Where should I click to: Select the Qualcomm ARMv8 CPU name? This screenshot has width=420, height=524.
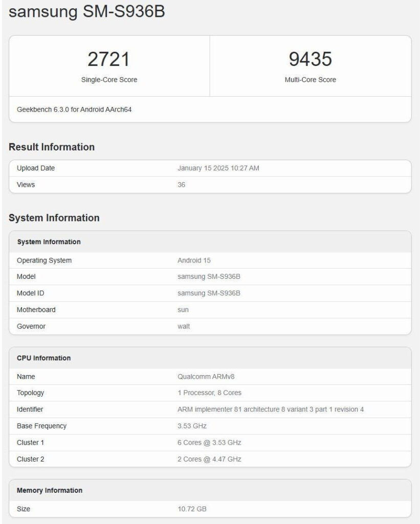point(206,377)
